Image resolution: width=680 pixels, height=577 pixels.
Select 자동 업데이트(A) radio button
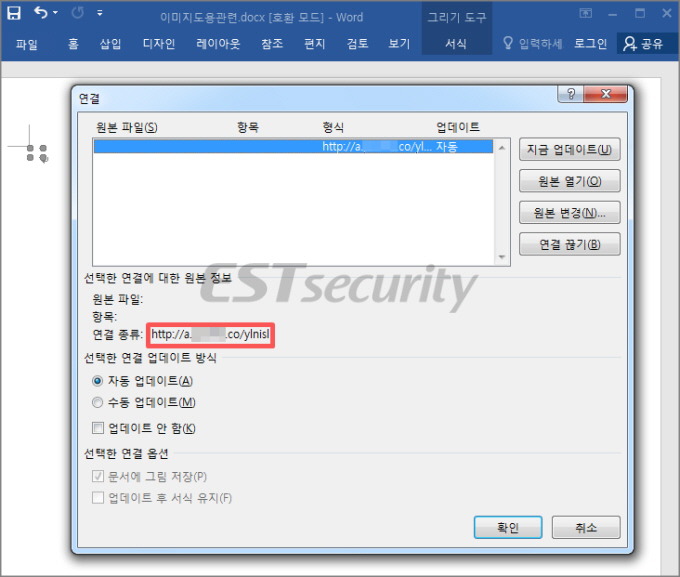point(98,381)
